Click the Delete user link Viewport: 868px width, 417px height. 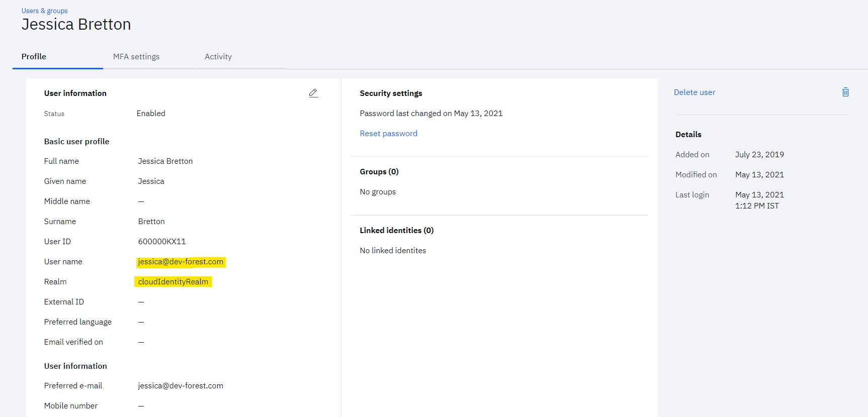tap(695, 92)
